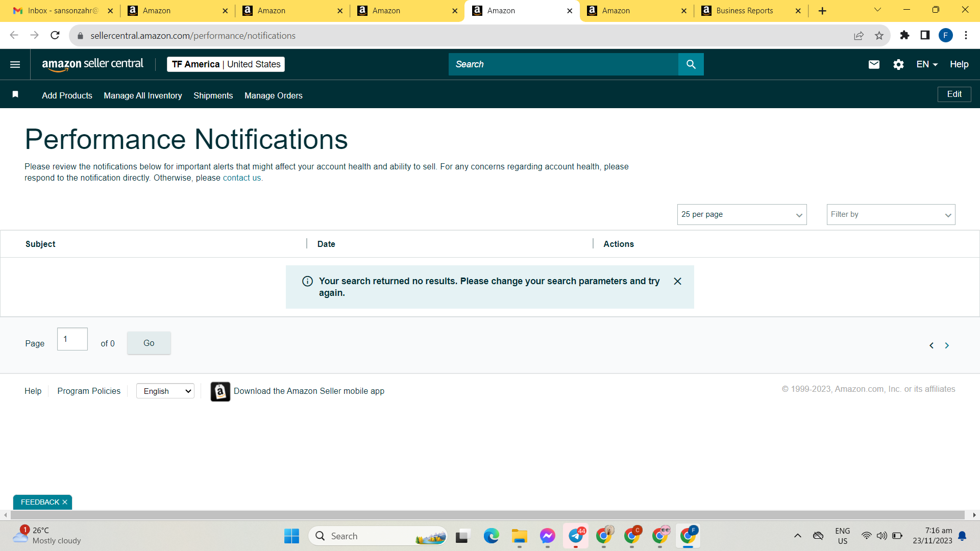Open the messages envelope icon
Viewport: 980px width, 551px height.
click(874, 64)
